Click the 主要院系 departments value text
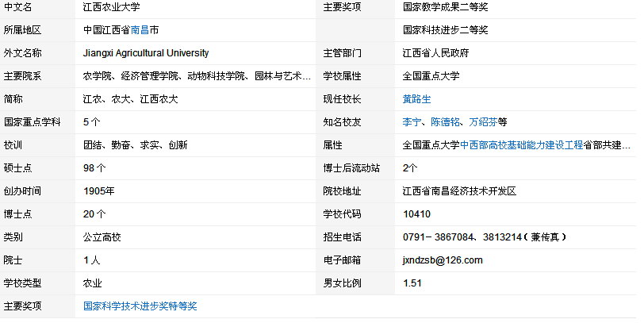This screenshot has width=644, height=323. pyautogui.click(x=197, y=76)
